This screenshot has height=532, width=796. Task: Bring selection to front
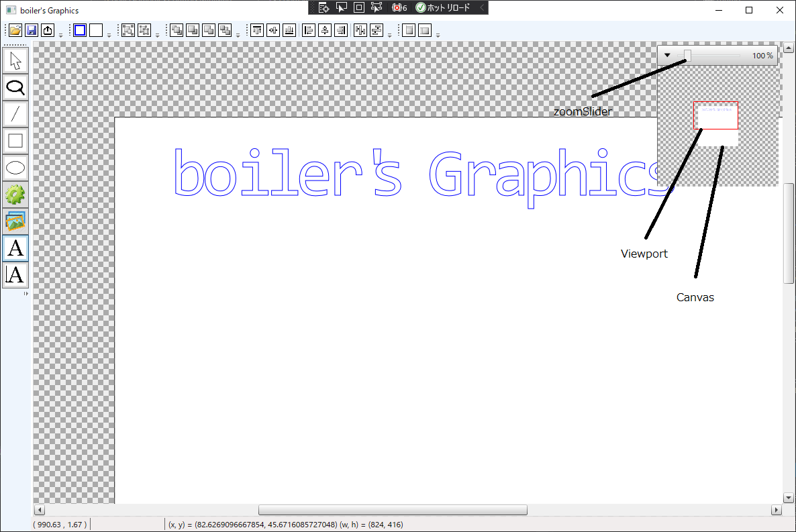coord(176,30)
